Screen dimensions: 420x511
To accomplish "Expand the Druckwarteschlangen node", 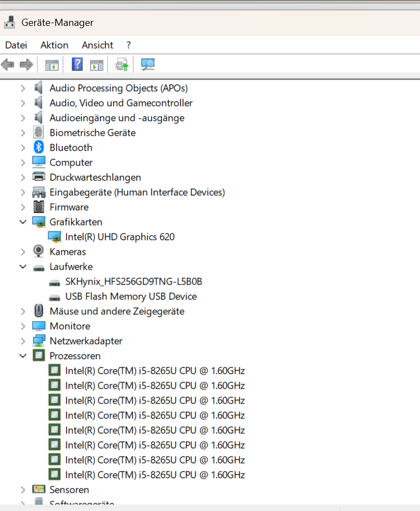I will coord(23,178).
